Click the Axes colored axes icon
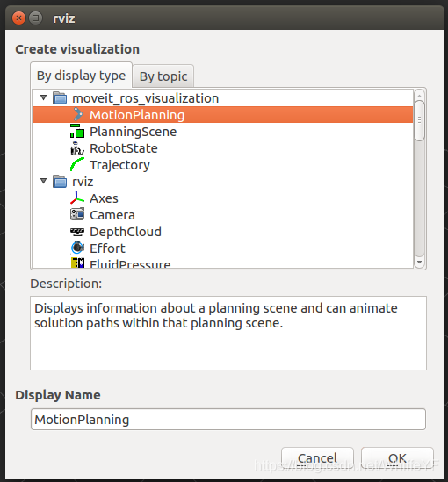The image size is (448, 482). [77, 198]
